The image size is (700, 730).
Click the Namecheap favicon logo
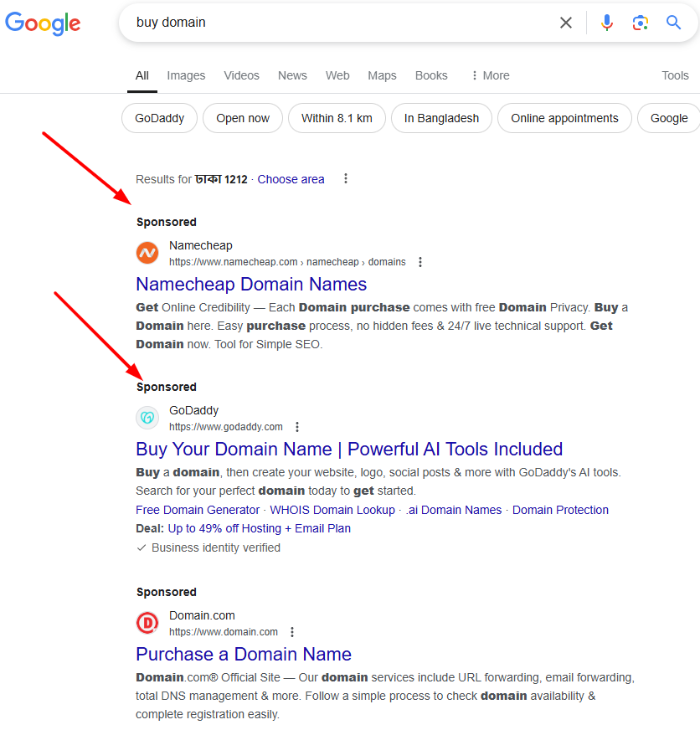147,253
